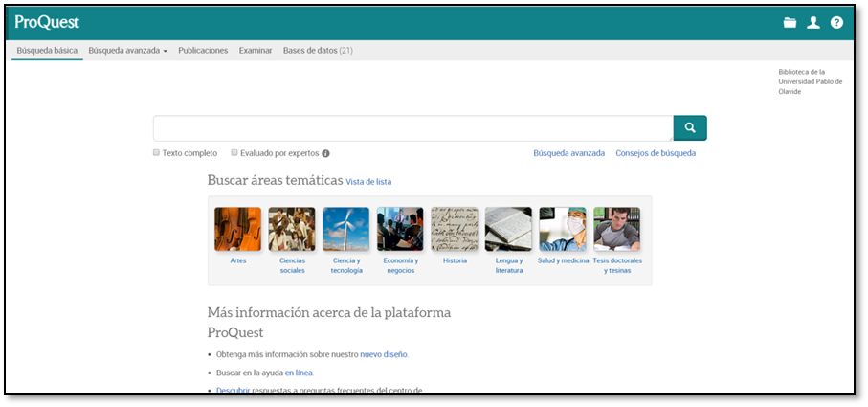Select the Tesis doctorales y tesinas thumbnail
Screen dimensions: 868x407
[x=617, y=229]
